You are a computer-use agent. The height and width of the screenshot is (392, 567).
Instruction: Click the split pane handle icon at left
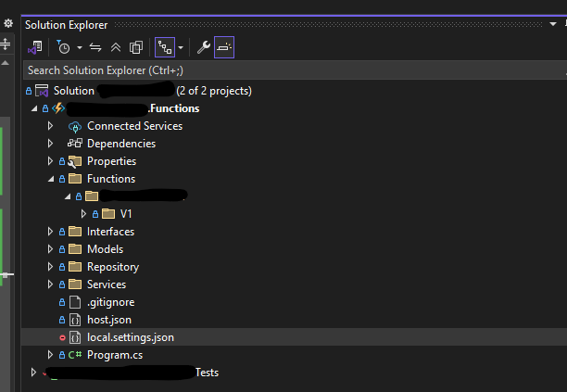click(x=6, y=44)
